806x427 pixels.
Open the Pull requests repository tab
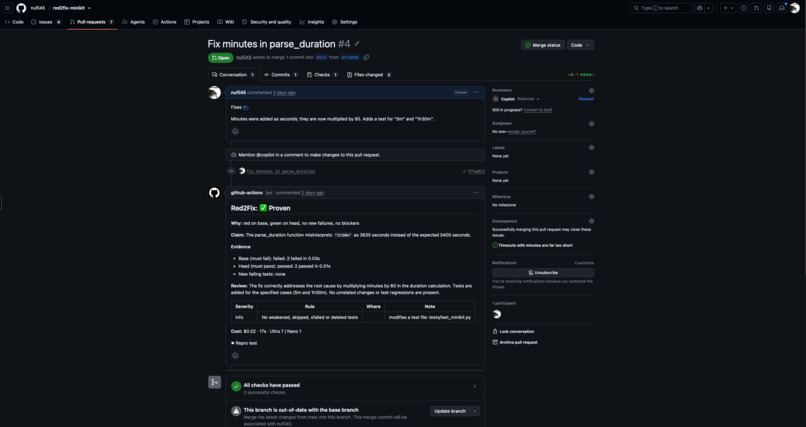[92, 22]
